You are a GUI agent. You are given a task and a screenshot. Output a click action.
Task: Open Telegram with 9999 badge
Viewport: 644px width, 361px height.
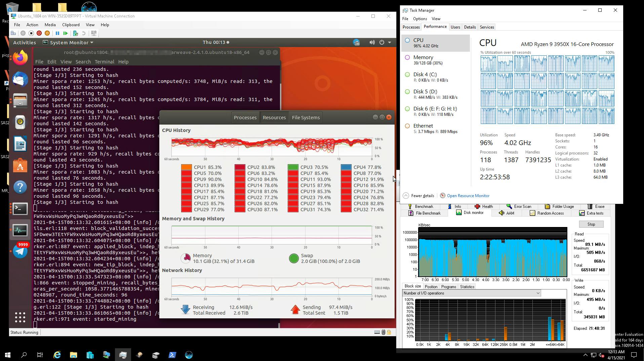coord(20,252)
